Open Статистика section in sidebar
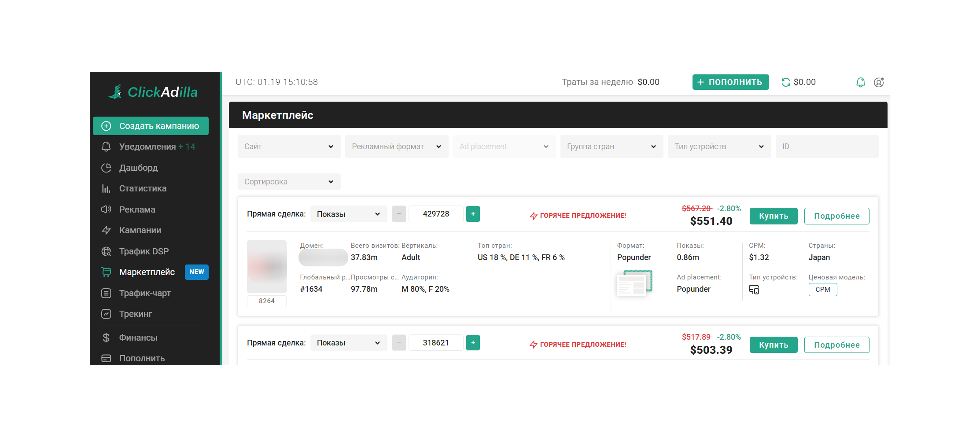The image size is (980, 437). (143, 188)
